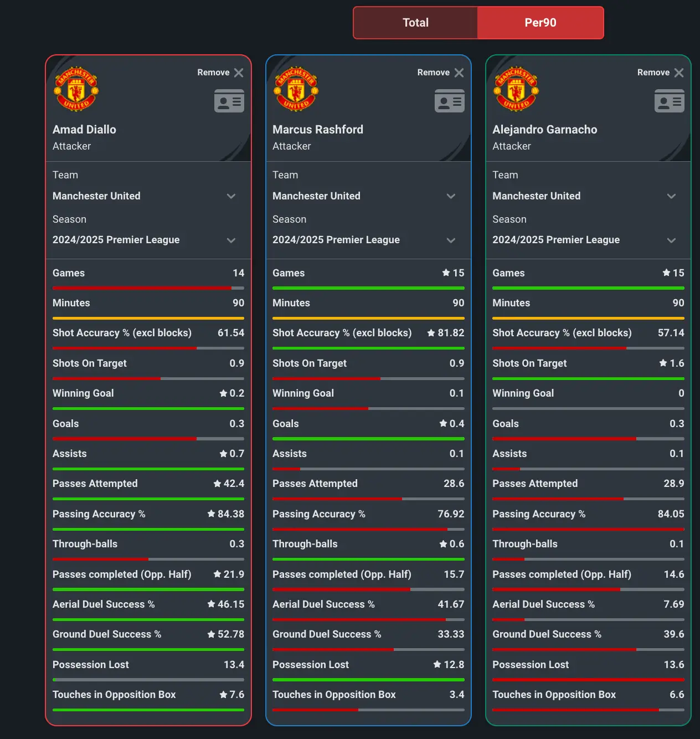
Task: Click the star next to Rashford's Games stat
Action: point(445,273)
